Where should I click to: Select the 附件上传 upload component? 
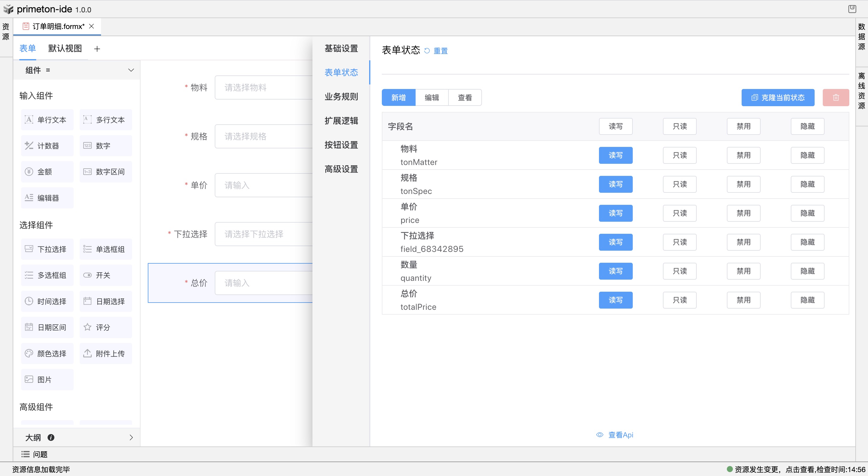point(106,353)
